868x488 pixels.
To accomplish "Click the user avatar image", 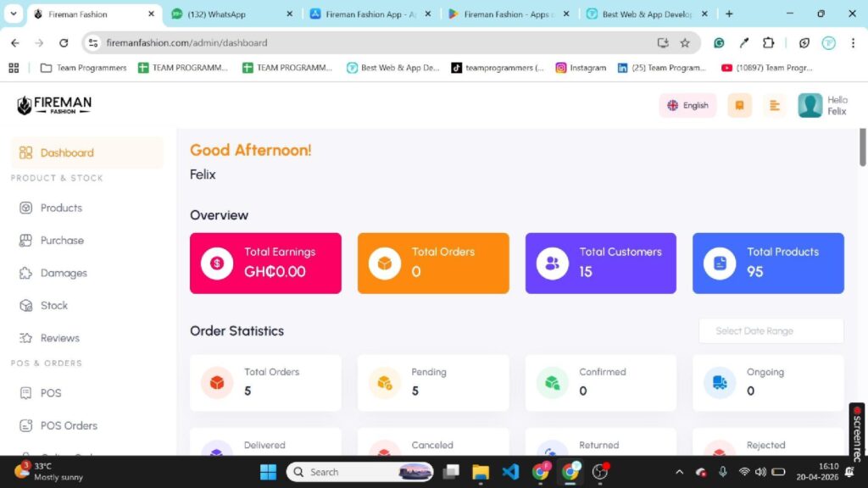I will pos(810,105).
